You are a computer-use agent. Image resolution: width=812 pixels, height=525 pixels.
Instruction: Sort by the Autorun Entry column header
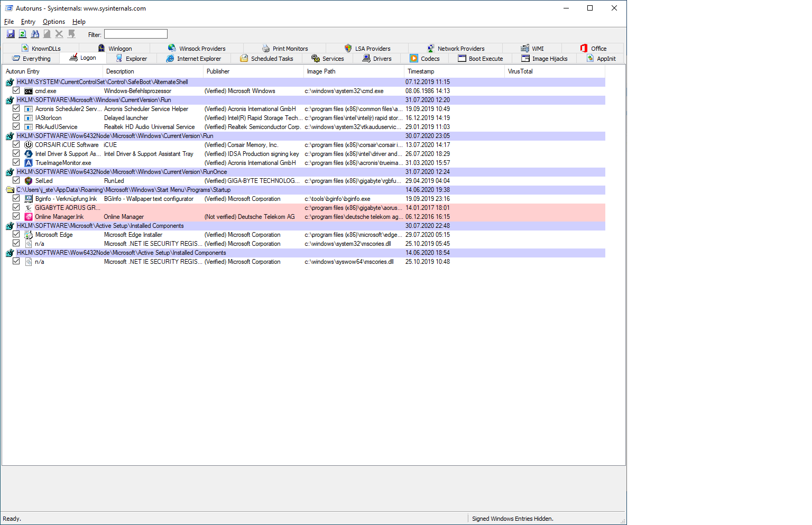click(52, 71)
